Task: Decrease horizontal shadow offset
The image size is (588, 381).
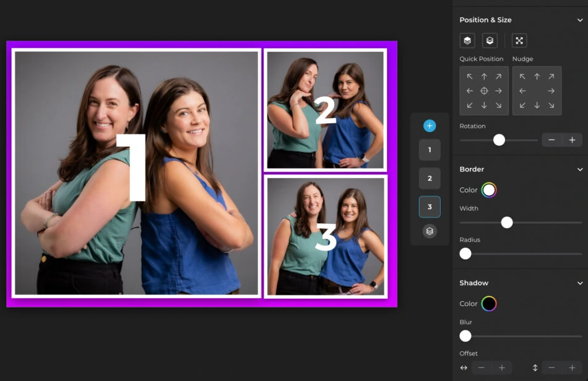Action: click(482, 368)
